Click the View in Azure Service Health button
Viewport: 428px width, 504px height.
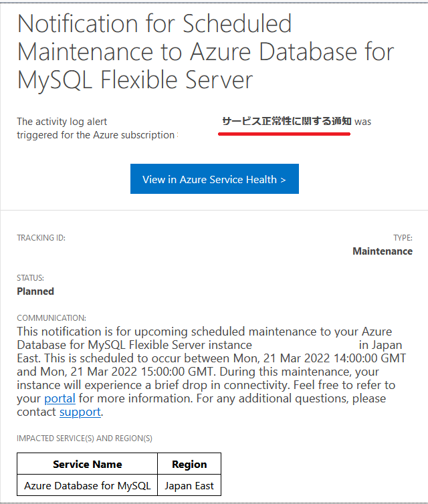pos(215,178)
